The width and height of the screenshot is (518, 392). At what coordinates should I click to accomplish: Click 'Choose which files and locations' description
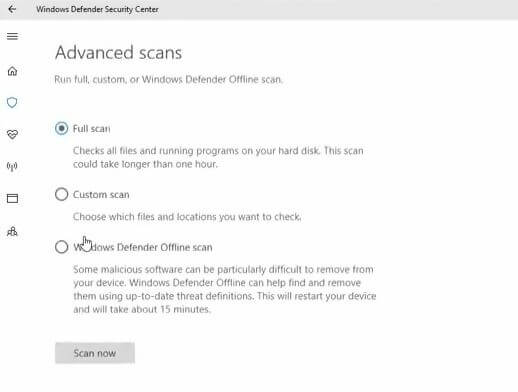click(x=187, y=217)
